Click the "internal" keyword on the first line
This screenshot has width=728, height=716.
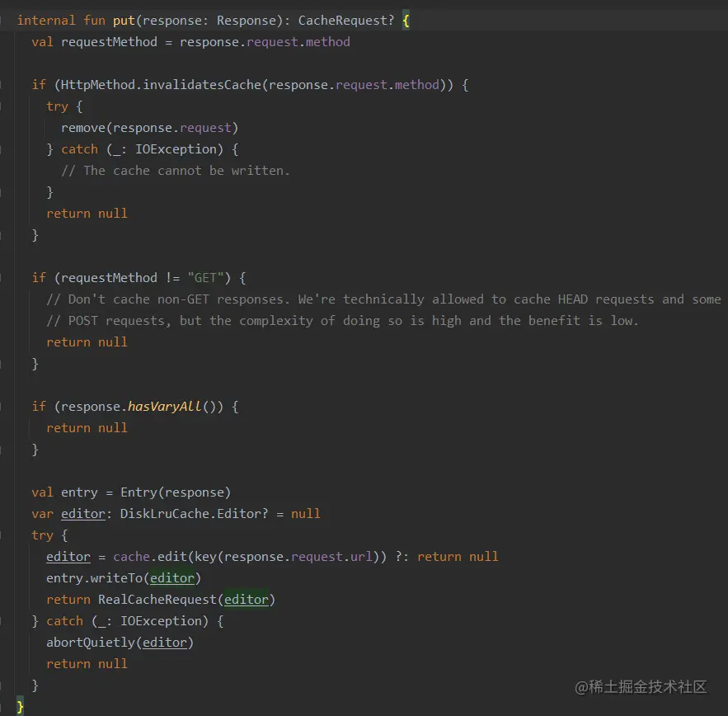click(x=46, y=21)
